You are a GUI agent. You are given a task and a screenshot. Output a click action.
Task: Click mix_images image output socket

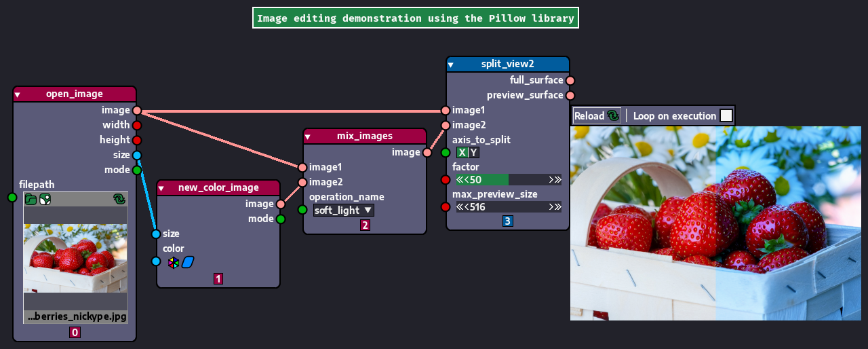[427, 153]
